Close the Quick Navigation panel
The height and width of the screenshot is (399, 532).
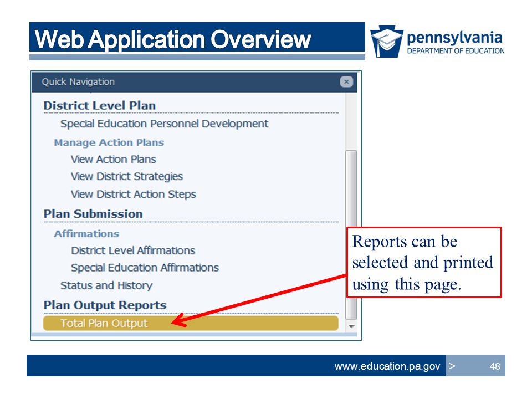pos(346,82)
